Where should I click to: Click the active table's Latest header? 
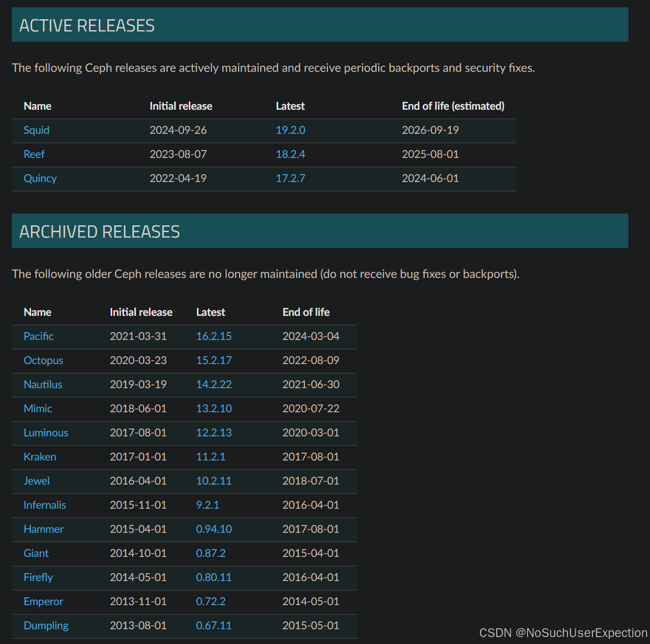[290, 106]
